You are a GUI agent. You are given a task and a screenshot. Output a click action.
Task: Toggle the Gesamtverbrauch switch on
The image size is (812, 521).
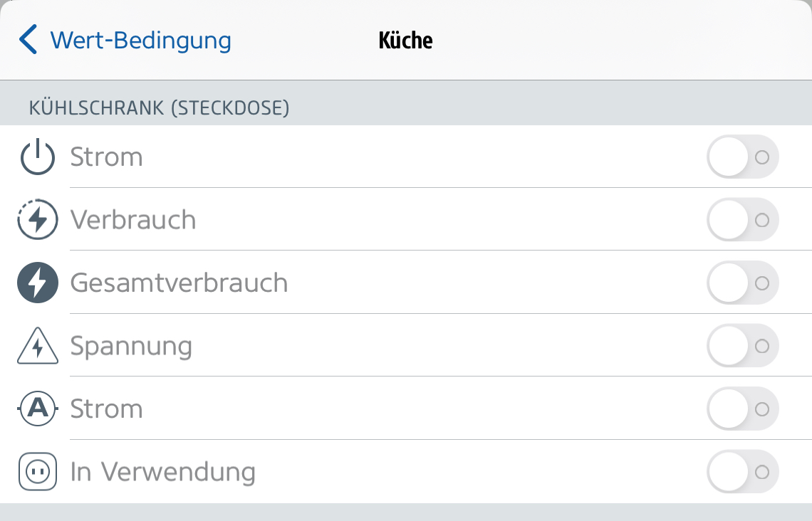point(742,283)
